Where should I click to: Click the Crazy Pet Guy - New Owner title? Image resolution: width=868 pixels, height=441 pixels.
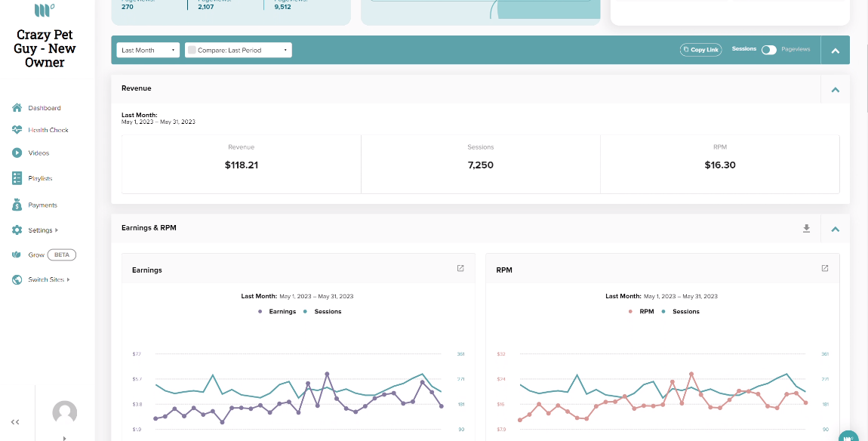point(45,49)
